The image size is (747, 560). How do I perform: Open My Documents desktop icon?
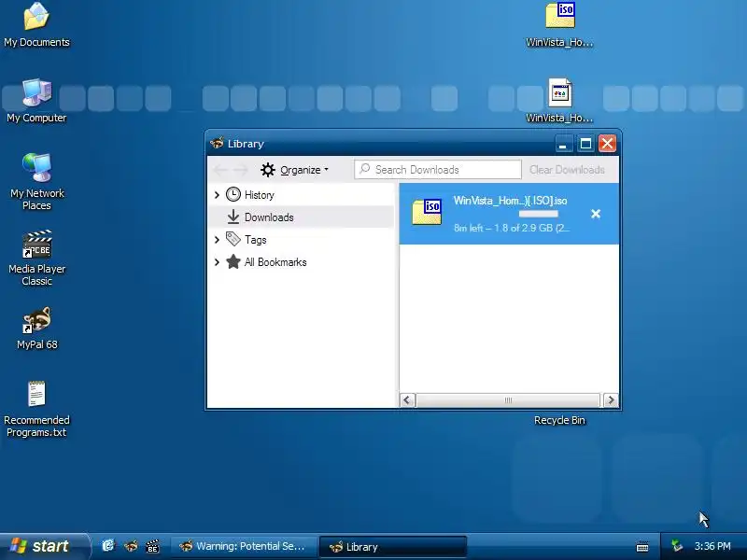(x=36, y=24)
